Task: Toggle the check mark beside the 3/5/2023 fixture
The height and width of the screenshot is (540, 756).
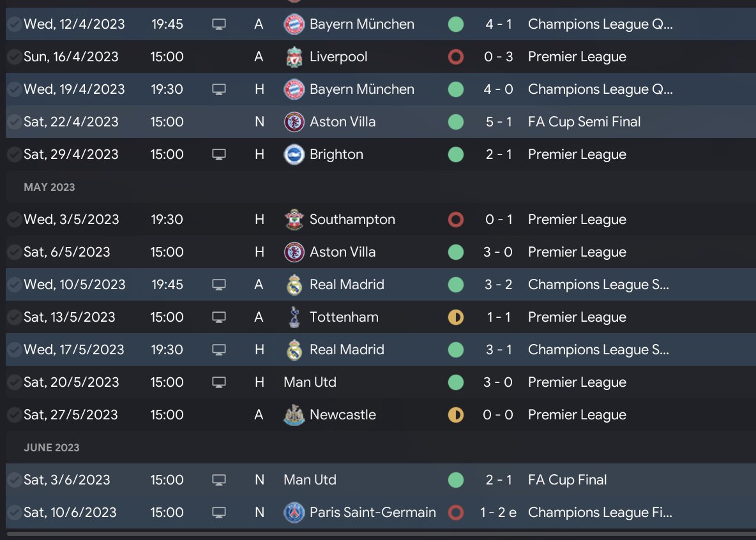Action: [x=14, y=220]
